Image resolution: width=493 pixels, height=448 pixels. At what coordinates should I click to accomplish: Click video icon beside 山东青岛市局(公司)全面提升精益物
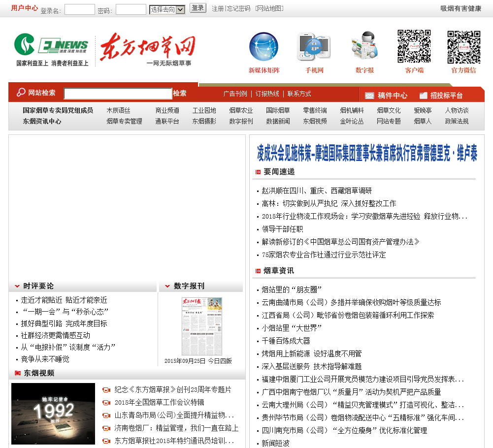click(106, 416)
